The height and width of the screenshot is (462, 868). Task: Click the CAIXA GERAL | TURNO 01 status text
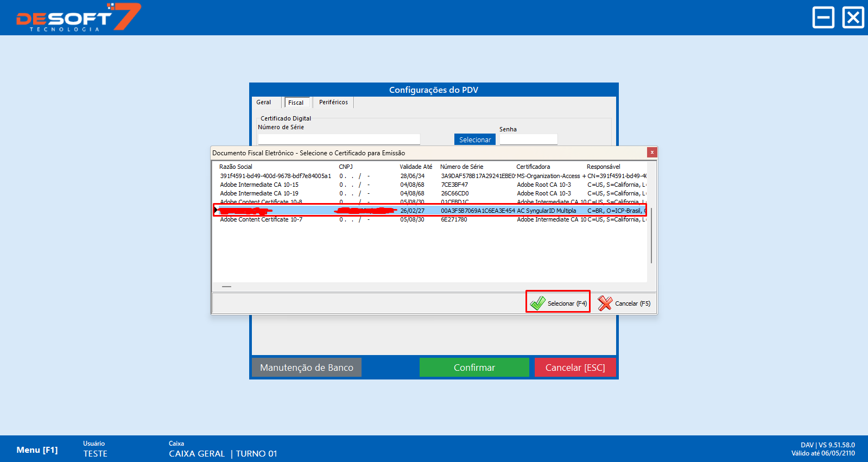coord(223,454)
